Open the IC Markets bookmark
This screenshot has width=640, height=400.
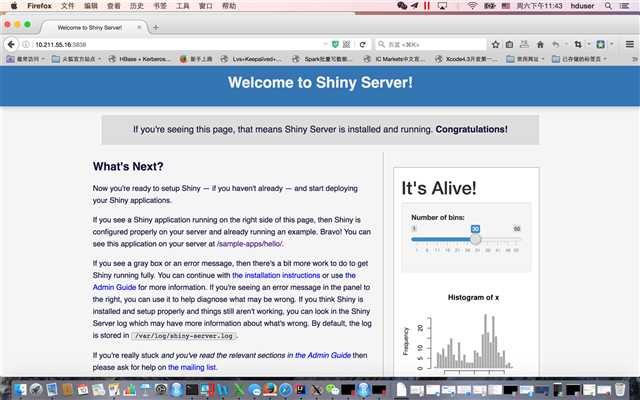point(395,59)
